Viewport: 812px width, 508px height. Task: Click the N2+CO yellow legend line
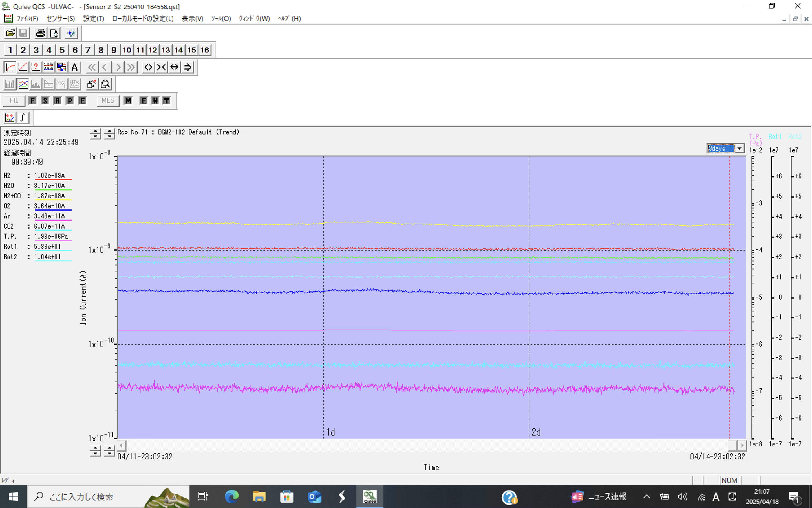pyautogui.click(x=53, y=200)
